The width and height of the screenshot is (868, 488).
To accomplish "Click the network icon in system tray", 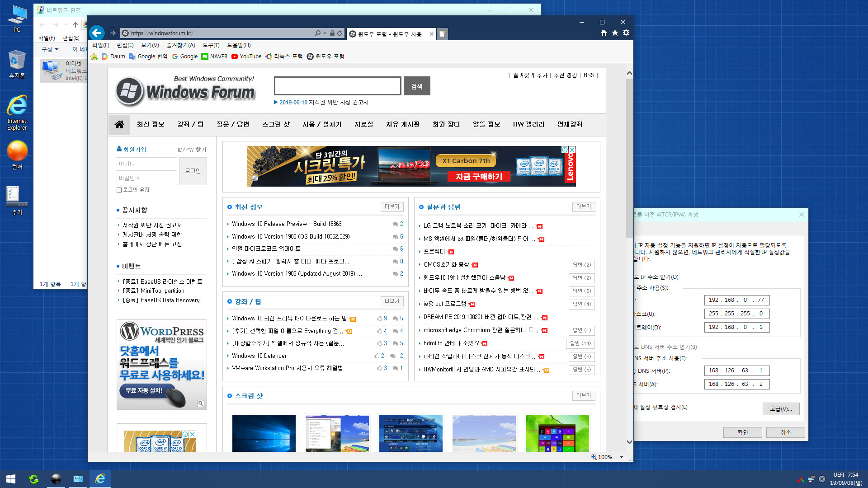I will click(811, 479).
